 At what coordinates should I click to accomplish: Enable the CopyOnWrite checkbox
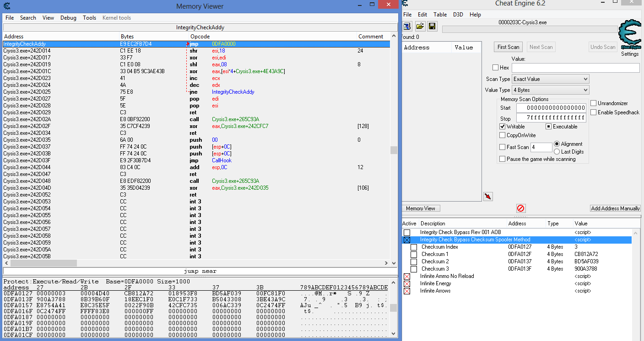point(503,135)
